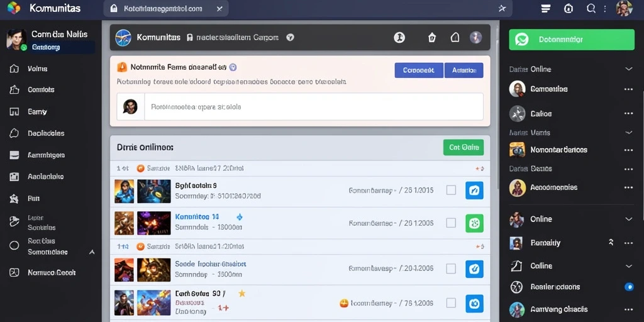Screen dimensions: 644x322
Task: Open first thumbnail in Sghl aotoits row
Action: point(124,191)
